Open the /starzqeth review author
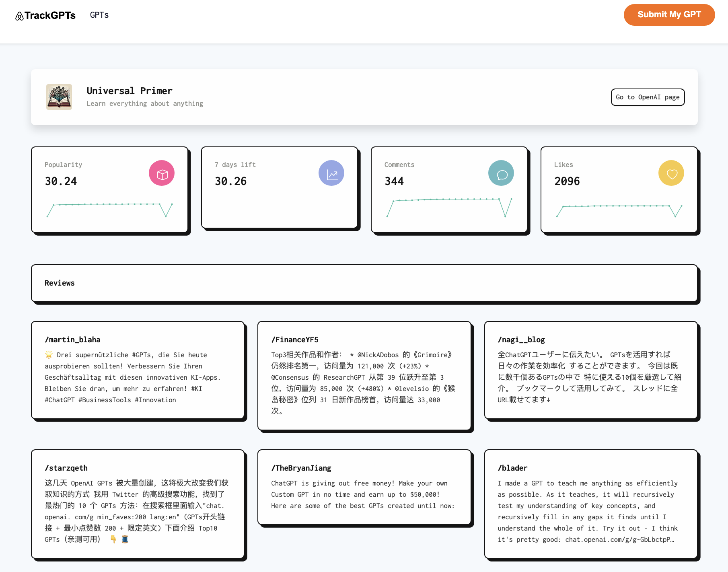 (x=66, y=468)
